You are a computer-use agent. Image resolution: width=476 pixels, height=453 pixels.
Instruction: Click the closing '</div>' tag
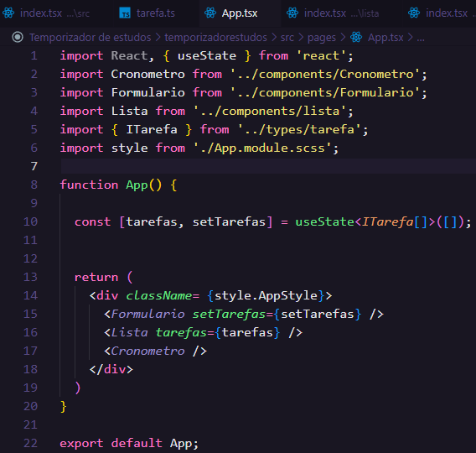pyautogui.click(x=111, y=370)
